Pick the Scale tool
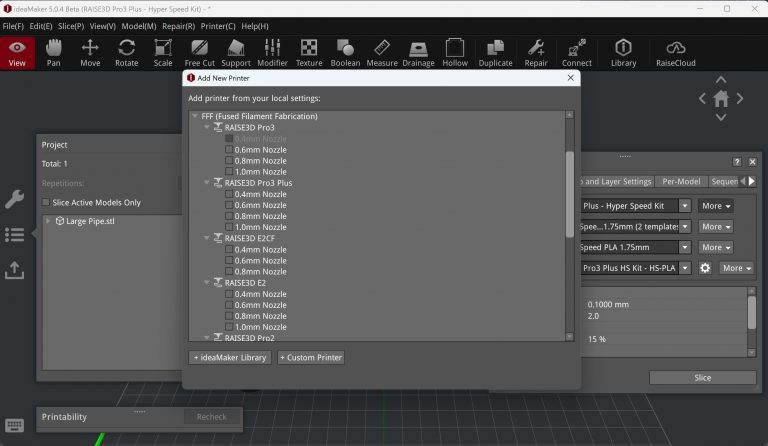768x446 pixels. (x=163, y=53)
